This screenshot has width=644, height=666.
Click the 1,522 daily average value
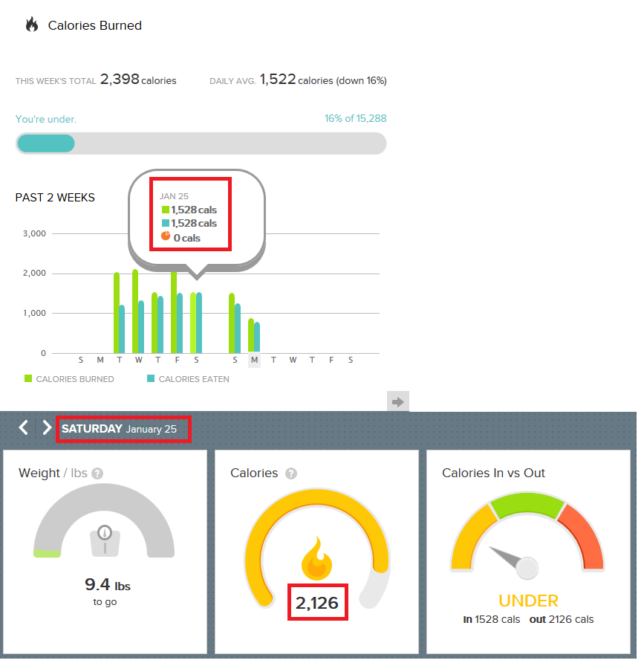[x=277, y=79]
